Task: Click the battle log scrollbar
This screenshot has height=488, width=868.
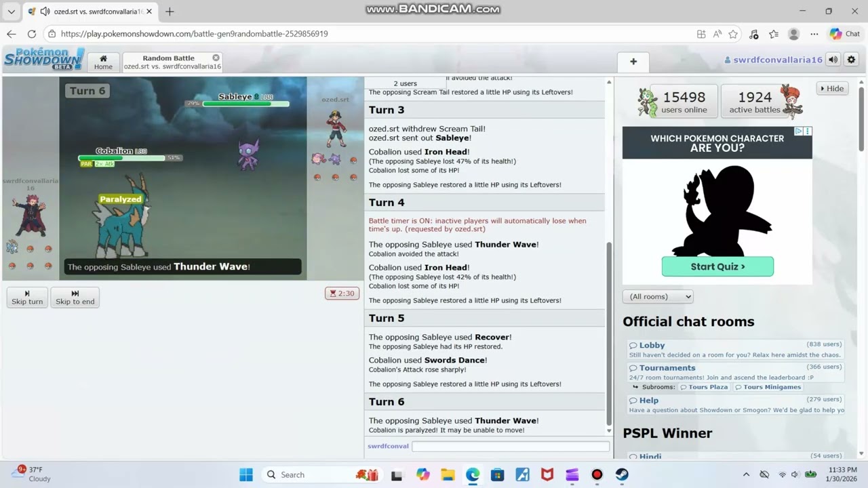Action: pyautogui.click(x=608, y=334)
